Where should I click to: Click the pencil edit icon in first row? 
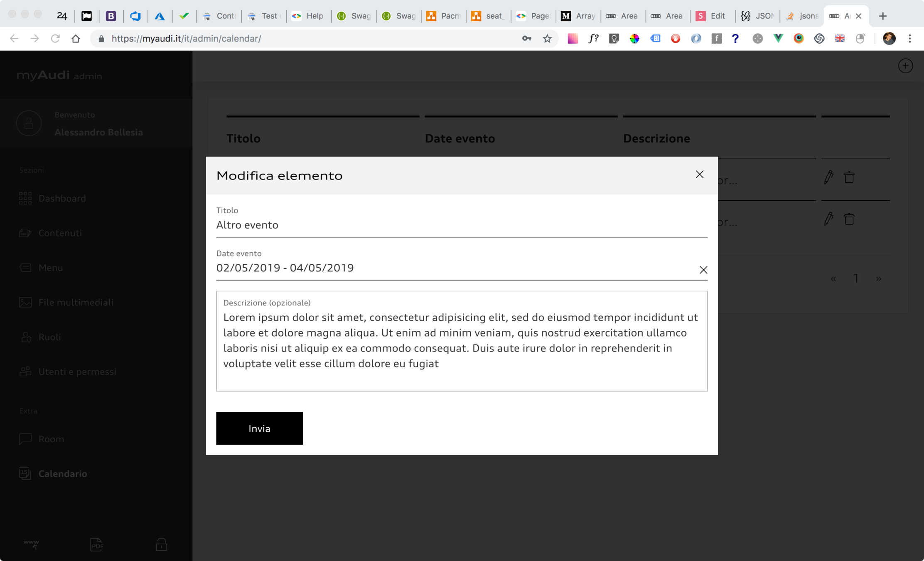tap(828, 177)
